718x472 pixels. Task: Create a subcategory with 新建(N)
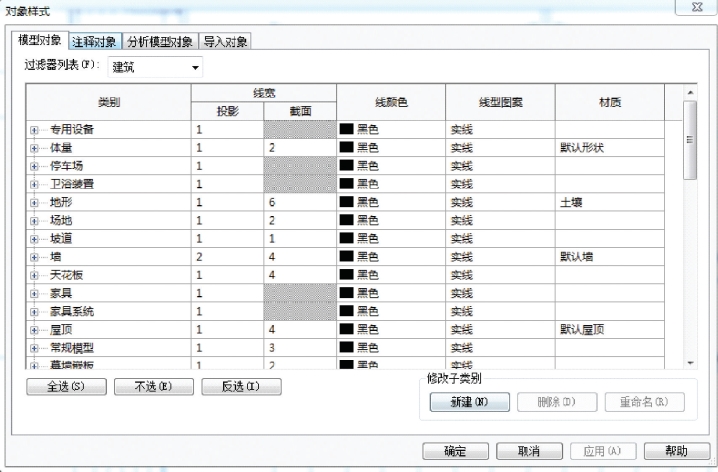469,402
